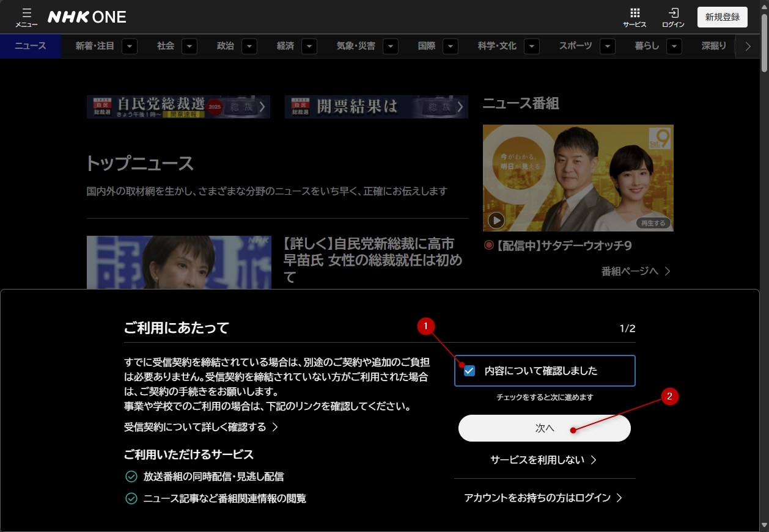Expand the 社会 dropdown arrow

pyautogui.click(x=189, y=46)
